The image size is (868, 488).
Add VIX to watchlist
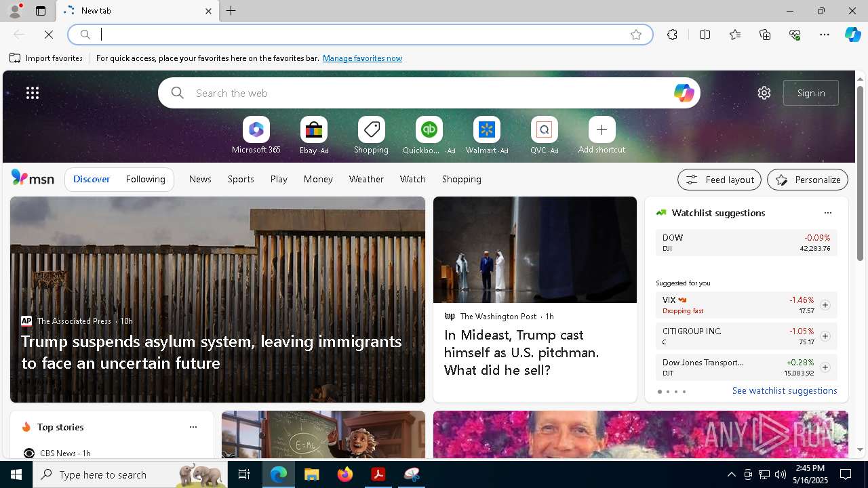(825, 305)
